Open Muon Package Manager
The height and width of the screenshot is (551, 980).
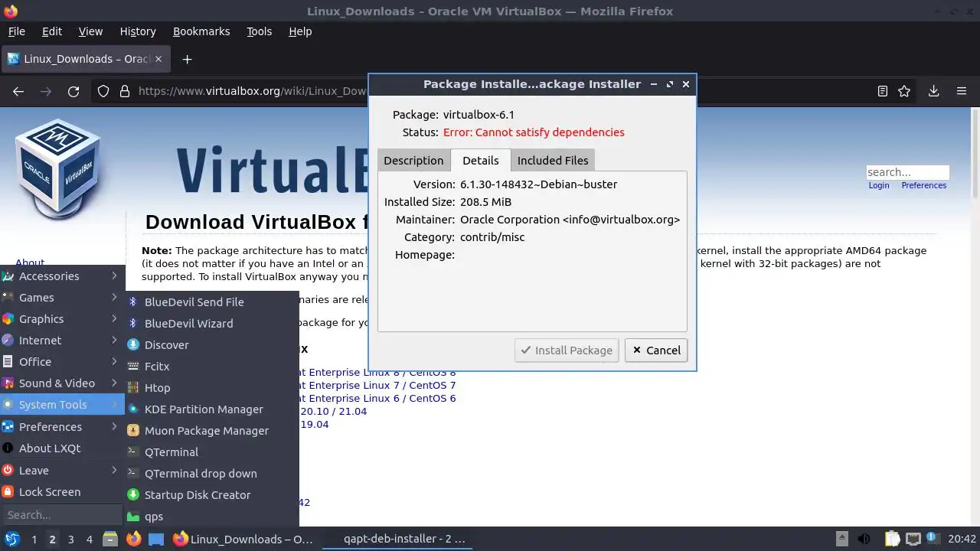tap(212, 431)
